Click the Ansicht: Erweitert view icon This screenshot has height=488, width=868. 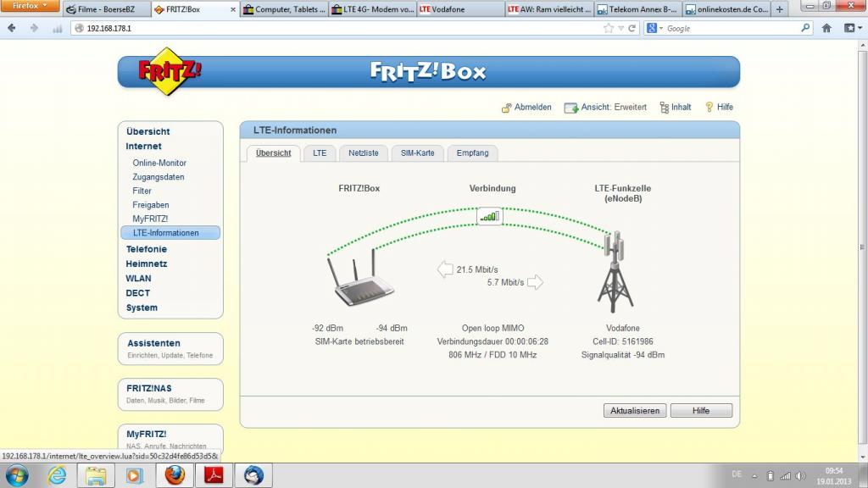[x=570, y=108]
